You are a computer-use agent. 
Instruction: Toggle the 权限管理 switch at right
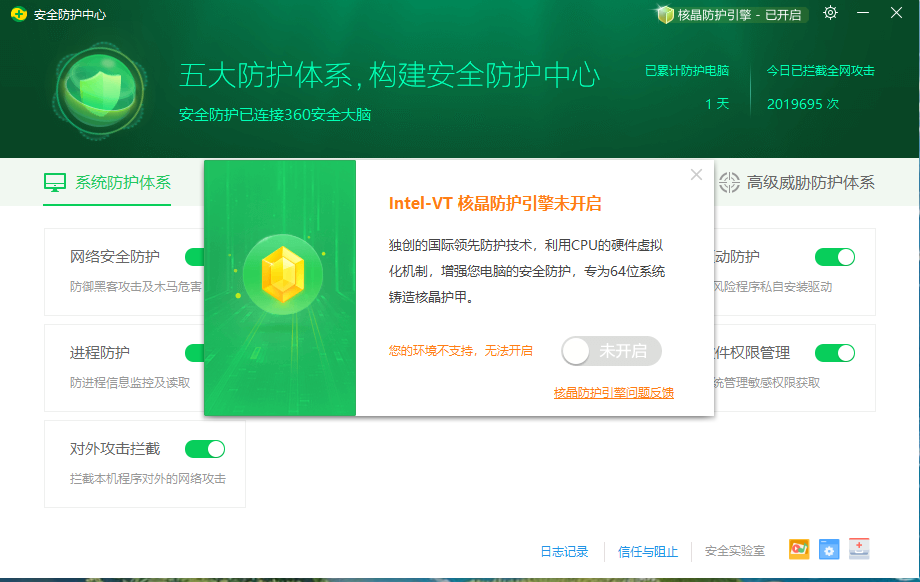click(835, 353)
